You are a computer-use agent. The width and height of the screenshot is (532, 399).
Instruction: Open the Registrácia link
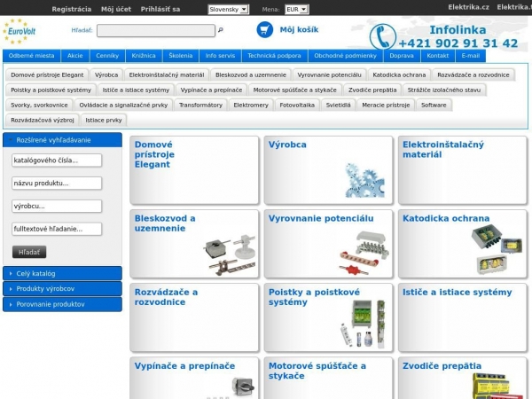[72, 9]
